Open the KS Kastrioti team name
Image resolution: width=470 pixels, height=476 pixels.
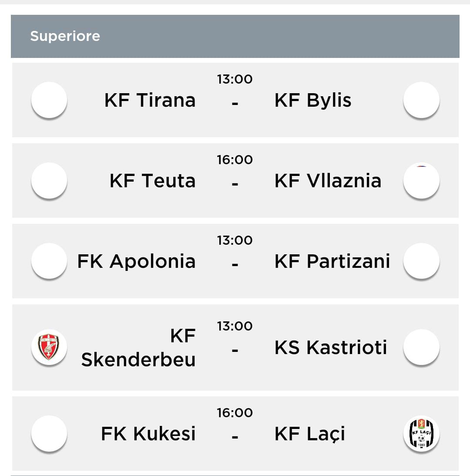click(x=331, y=347)
